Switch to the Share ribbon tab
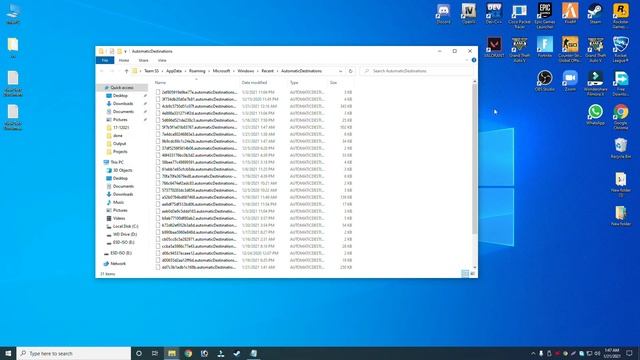Image resolution: width=640 pixels, height=360 pixels. pos(143,60)
